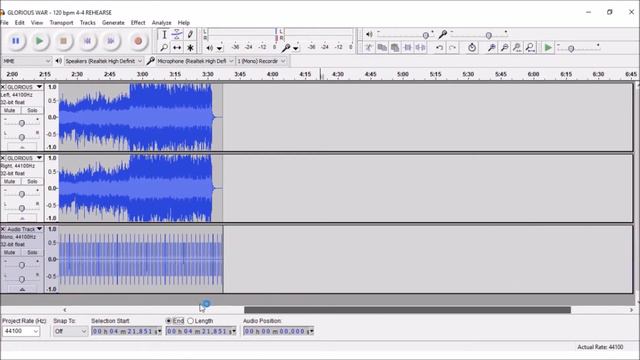The width and height of the screenshot is (640, 360).
Task: Click the Selection Start time field
Action: point(127,331)
